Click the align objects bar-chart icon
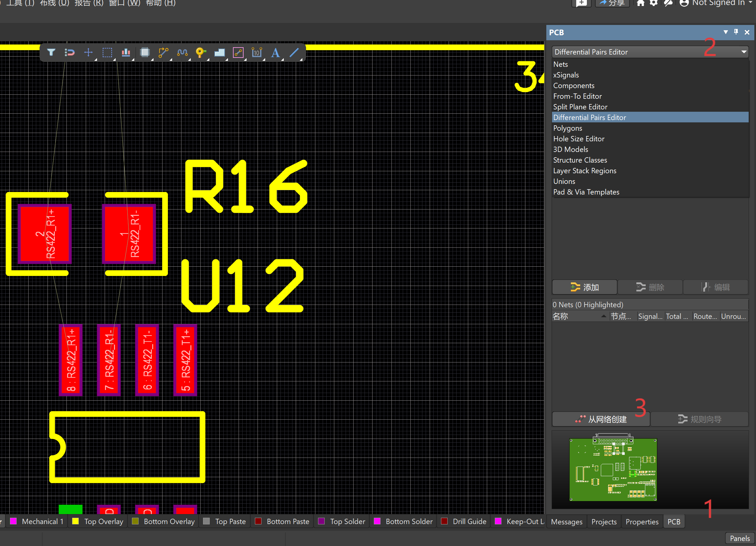The height and width of the screenshot is (546, 756). 126,52
